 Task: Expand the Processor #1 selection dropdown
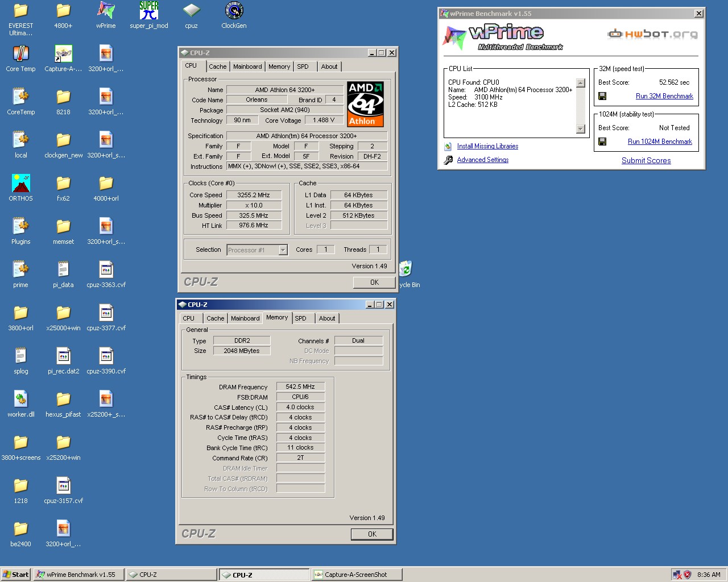coord(283,250)
